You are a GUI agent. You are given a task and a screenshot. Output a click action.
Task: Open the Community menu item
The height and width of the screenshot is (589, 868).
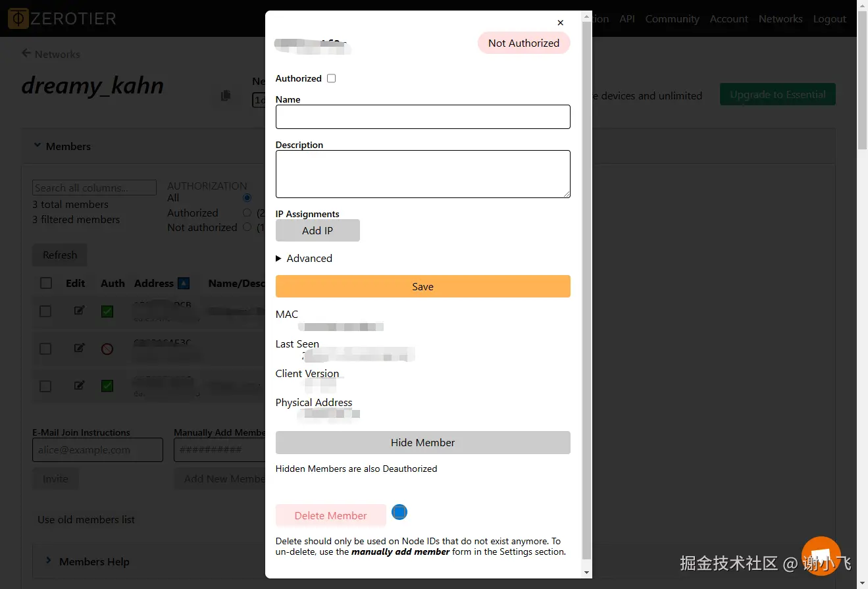coord(672,19)
